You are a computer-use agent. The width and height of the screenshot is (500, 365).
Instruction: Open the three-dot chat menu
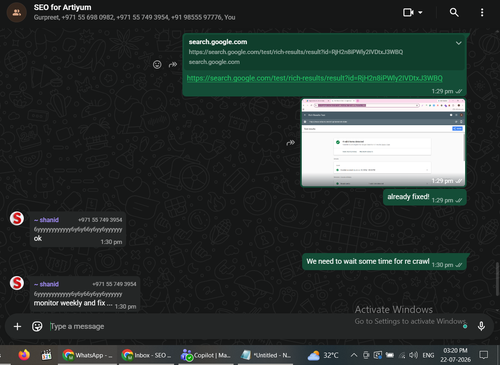(x=482, y=12)
